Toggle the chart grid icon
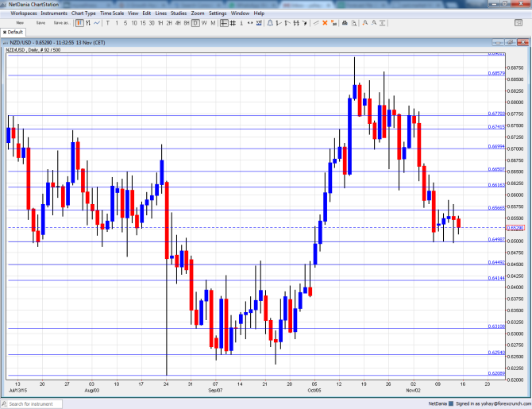This screenshot has width=532, height=409. coord(233,23)
